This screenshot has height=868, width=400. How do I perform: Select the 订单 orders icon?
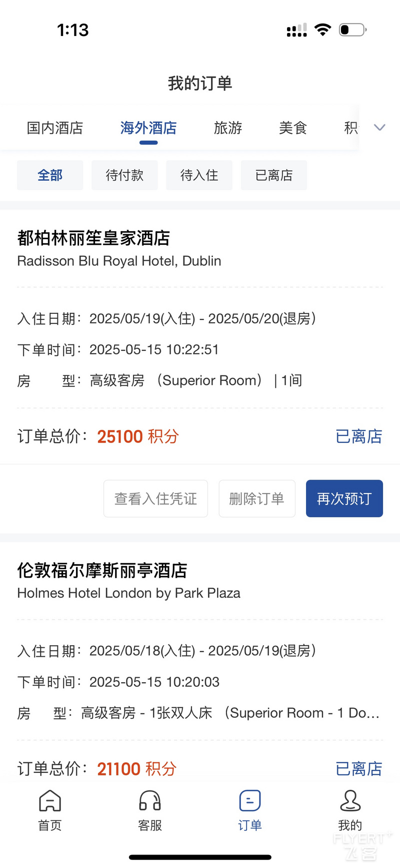(250, 801)
